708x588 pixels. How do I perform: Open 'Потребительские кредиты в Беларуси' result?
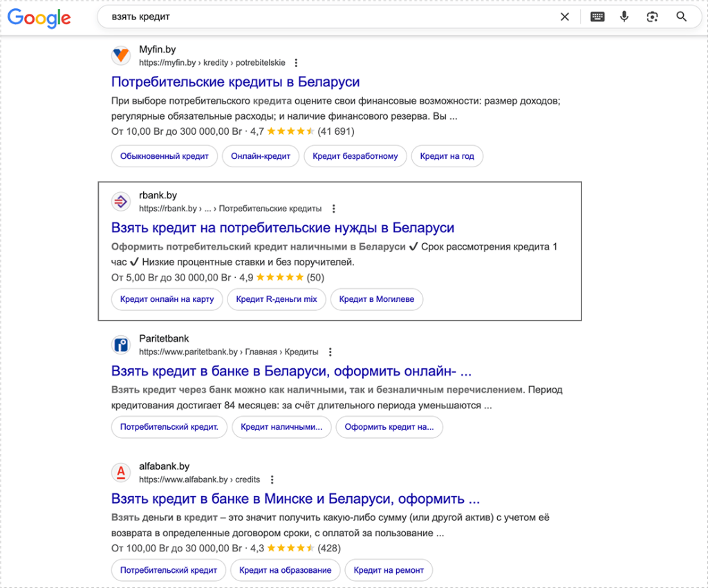point(235,82)
